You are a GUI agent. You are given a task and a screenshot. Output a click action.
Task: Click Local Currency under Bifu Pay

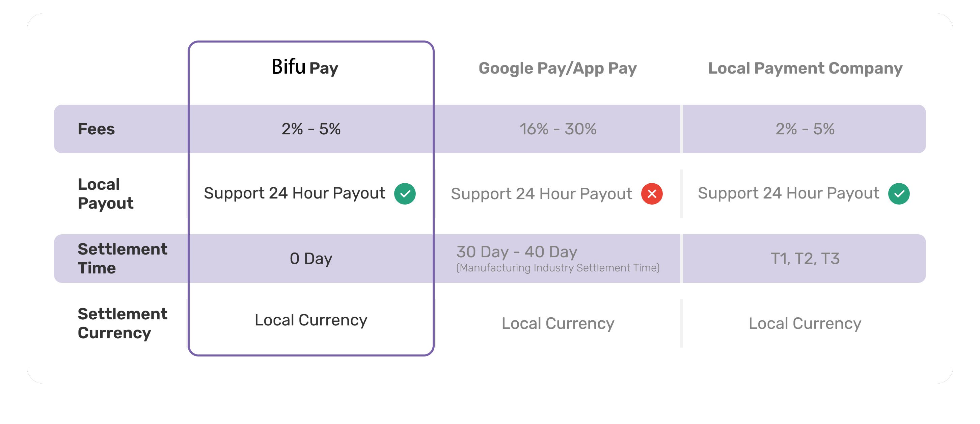tap(311, 320)
